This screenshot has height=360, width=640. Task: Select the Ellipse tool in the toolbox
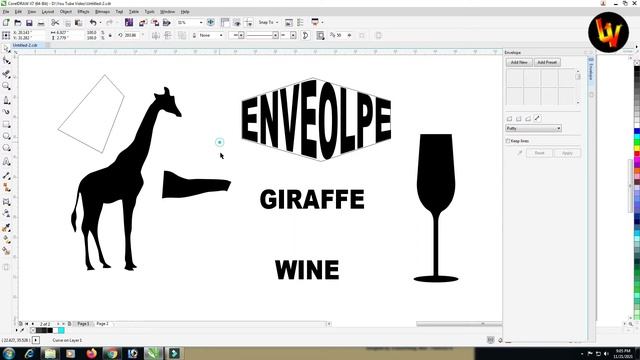(7, 136)
